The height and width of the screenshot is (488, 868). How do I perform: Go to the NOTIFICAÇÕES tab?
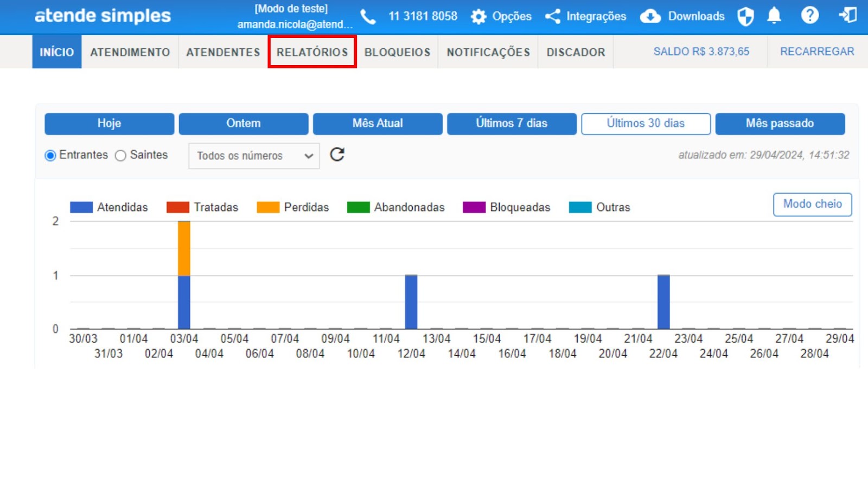(488, 52)
